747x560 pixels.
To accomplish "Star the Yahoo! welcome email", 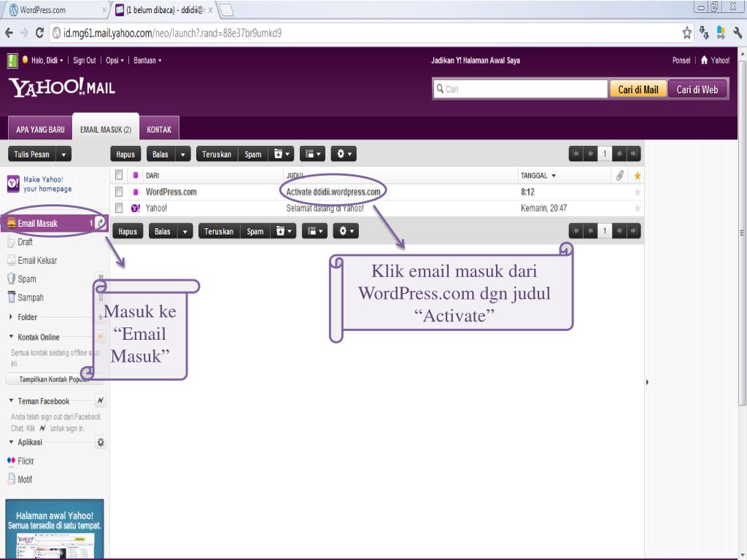I will click(x=637, y=208).
